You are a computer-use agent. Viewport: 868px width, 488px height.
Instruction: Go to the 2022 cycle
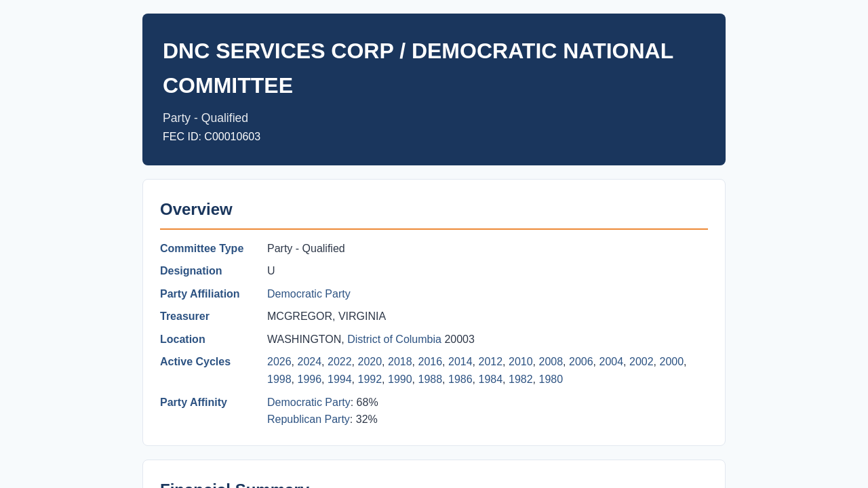point(340,362)
